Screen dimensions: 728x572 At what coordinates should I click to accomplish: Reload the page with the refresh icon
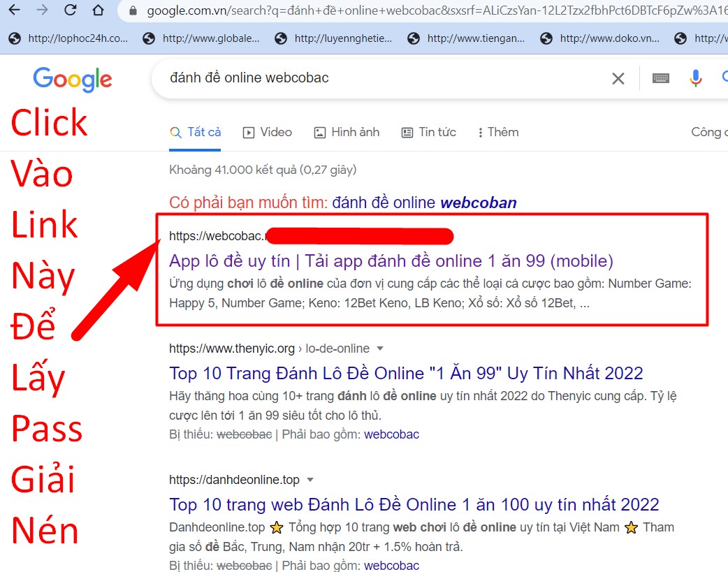point(70,10)
